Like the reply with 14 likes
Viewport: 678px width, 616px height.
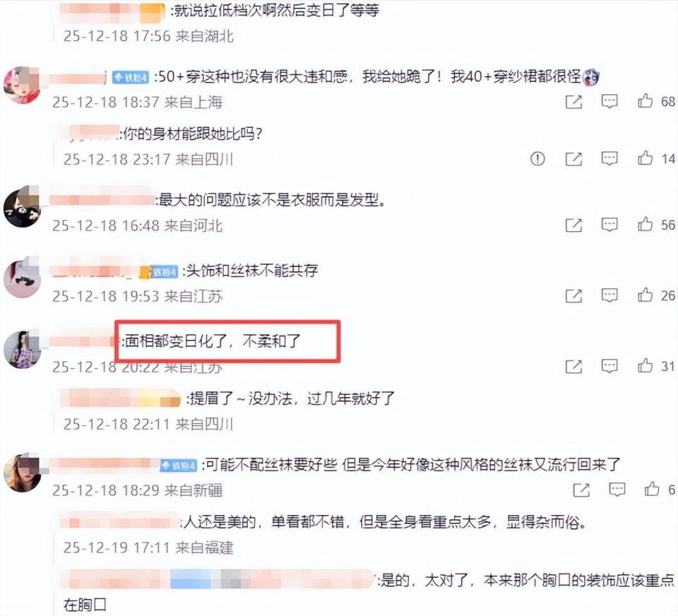645,158
